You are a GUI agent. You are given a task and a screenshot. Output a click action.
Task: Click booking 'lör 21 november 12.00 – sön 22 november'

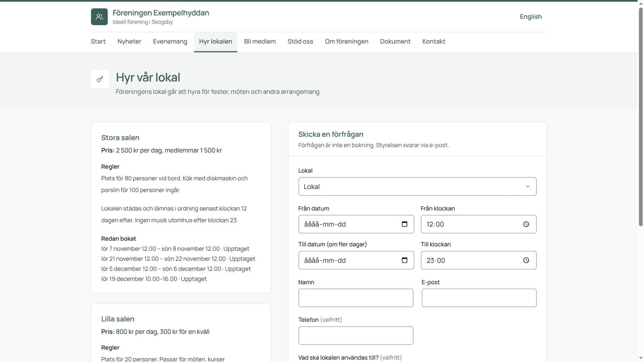pyautogui.click(x=178, y=259)
